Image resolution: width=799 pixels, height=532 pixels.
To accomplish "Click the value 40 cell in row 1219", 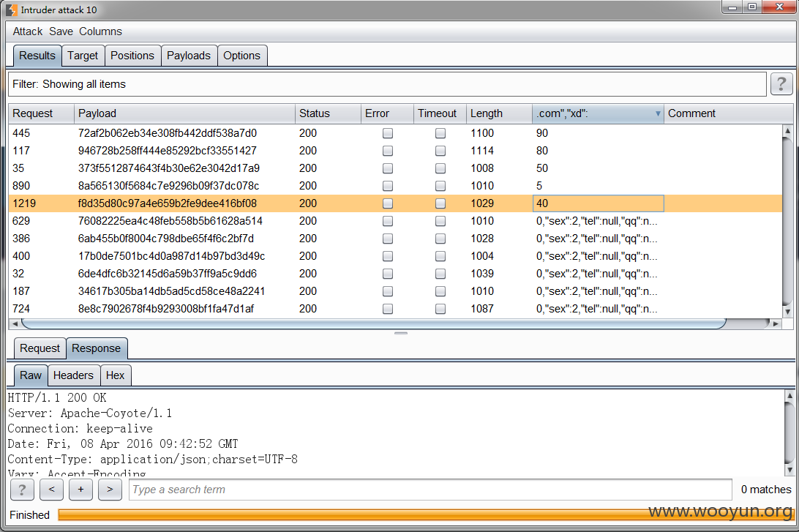I will pyautogui.click(x=599, y=203).
